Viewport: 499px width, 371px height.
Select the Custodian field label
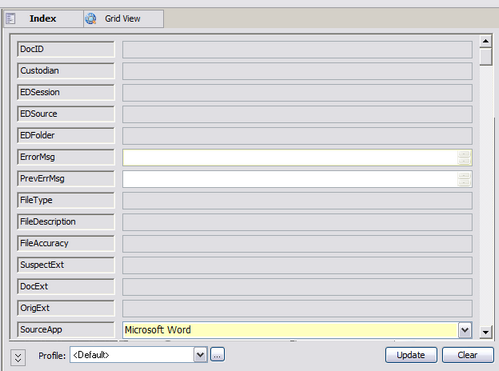(x=66, y=71)
